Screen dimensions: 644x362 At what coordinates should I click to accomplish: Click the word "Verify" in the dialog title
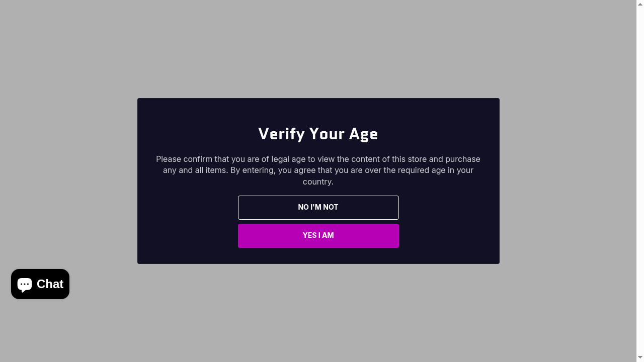click(281, 134)
